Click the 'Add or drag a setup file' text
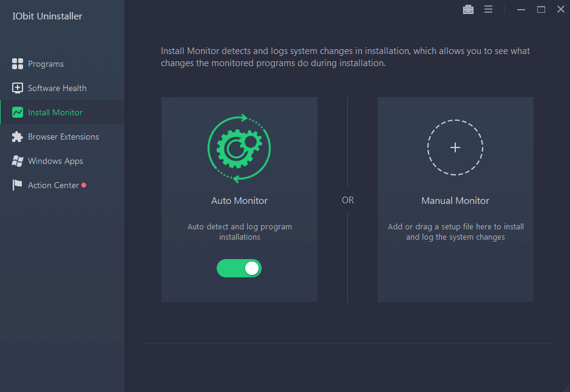This screenshot has width=570, height=392. (455, 232)
